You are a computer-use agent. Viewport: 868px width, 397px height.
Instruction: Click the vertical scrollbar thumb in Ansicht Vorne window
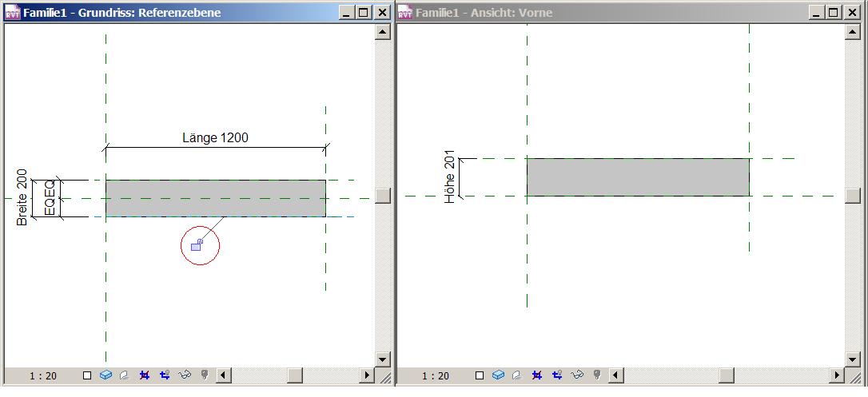pos(853,195)
